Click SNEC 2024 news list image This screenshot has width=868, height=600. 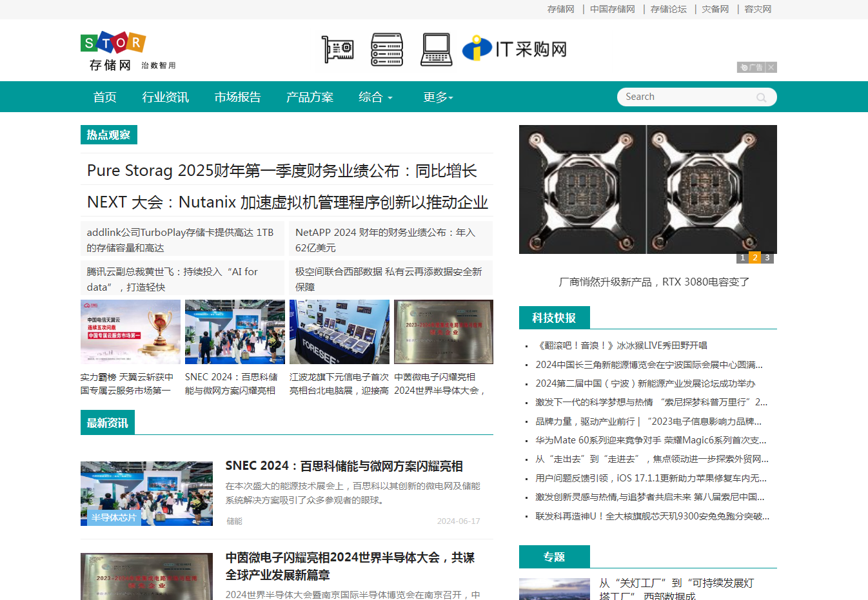coord(146,494)
